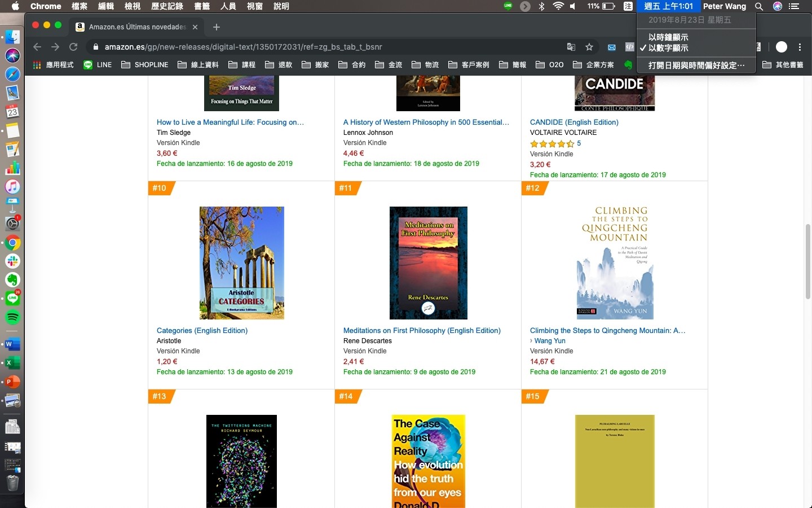This screenshot has width=812, height=508.
Task: Expand the 合約 bookmark folder
Action: point(352,65)
